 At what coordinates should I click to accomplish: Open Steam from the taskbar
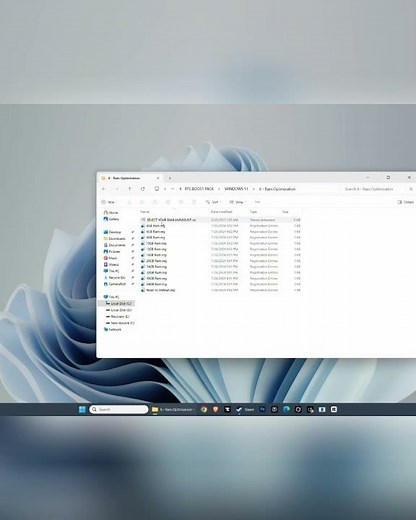coord(245,409)
